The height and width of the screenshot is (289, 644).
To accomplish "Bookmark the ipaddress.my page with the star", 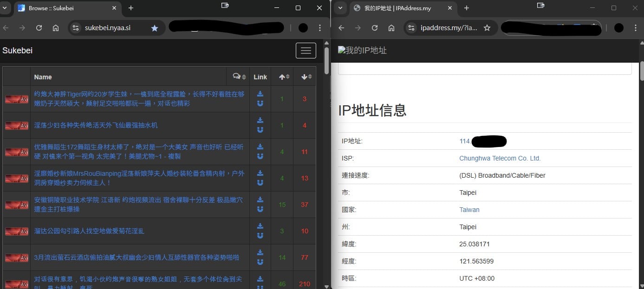I will click(x=487, y=28).
